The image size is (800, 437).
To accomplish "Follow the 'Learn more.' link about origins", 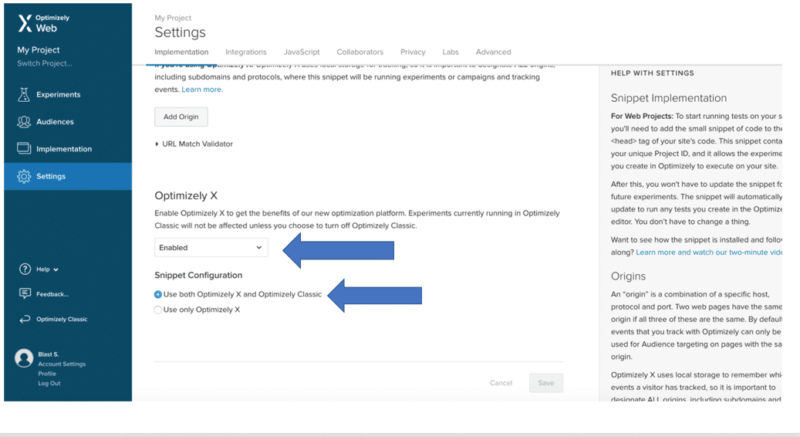I will click(202, 89).
